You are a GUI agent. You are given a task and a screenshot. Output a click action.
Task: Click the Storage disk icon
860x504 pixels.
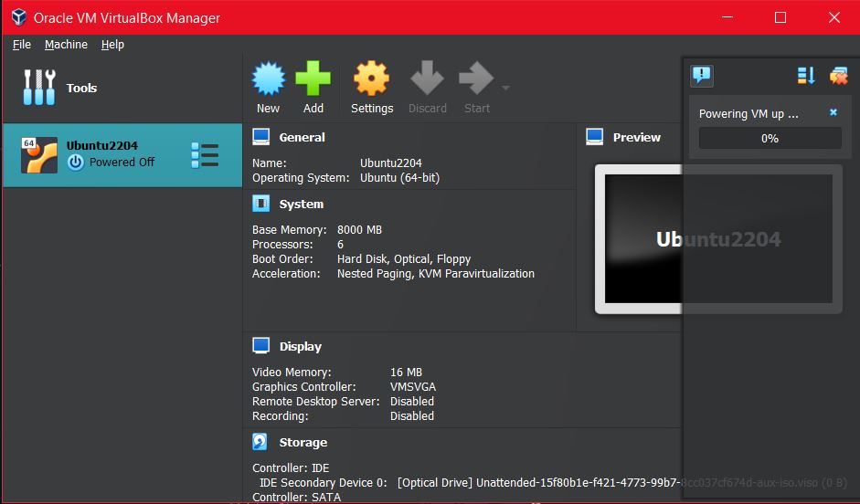pos(260,442)
